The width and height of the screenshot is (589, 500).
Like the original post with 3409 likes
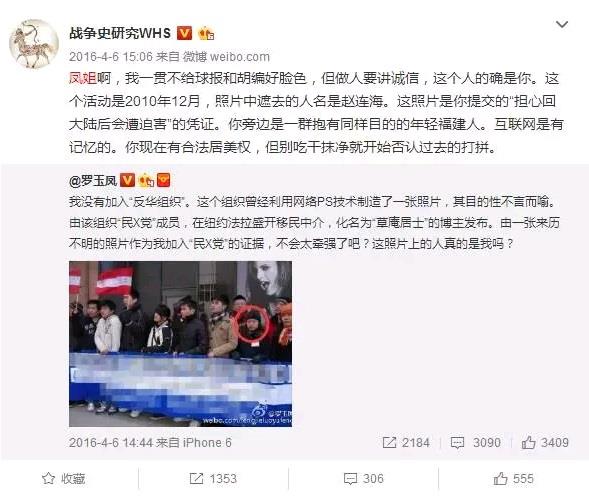pos(545,443)
